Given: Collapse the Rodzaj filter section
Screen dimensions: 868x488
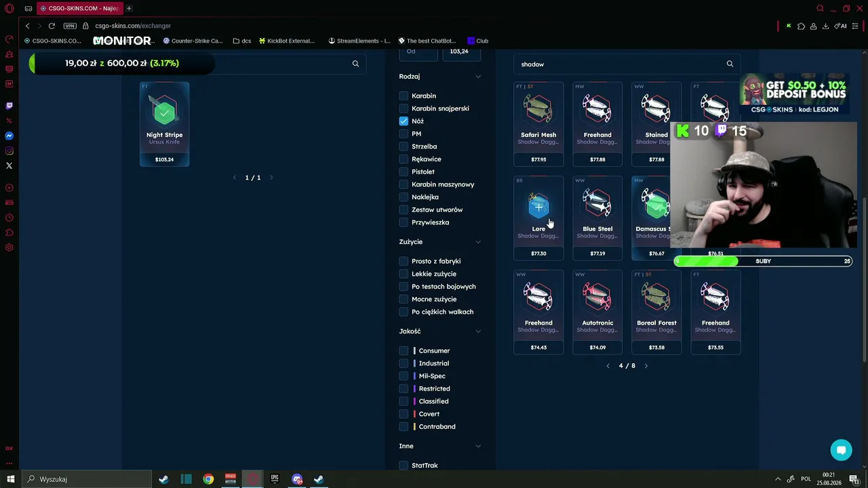Looking at the screenshot, I should tap(478, 77).
